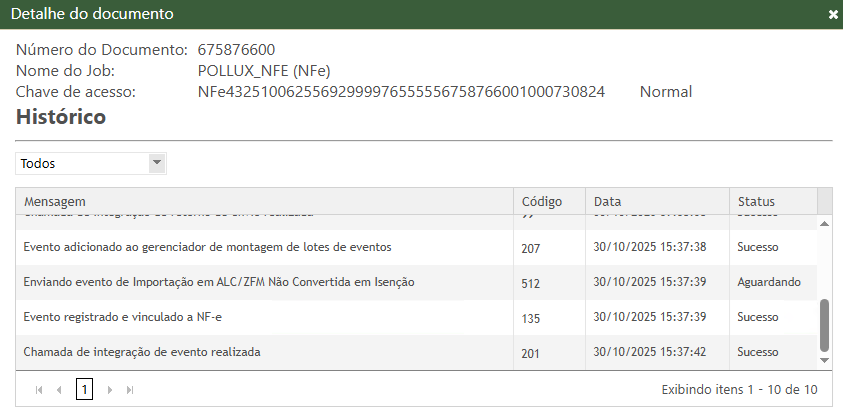Click the access key NFe number text
The width and height of the screenshot is (843, 412).
point(401,92)
